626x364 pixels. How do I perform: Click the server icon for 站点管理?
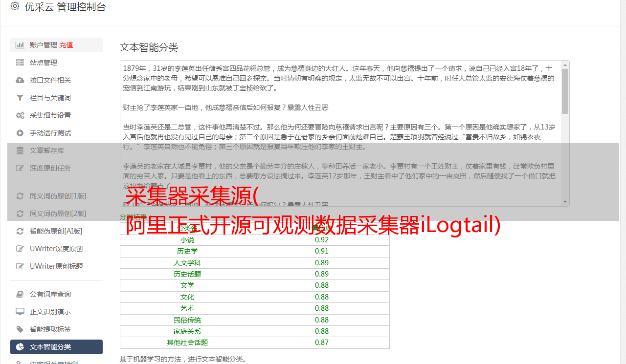point(20,63)
